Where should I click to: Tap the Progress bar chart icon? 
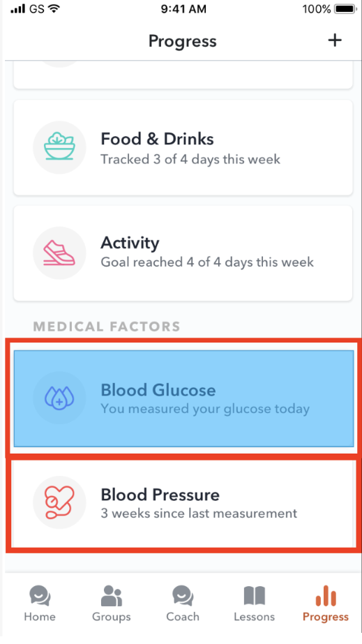pyautogui.click(x=326, y=596)
